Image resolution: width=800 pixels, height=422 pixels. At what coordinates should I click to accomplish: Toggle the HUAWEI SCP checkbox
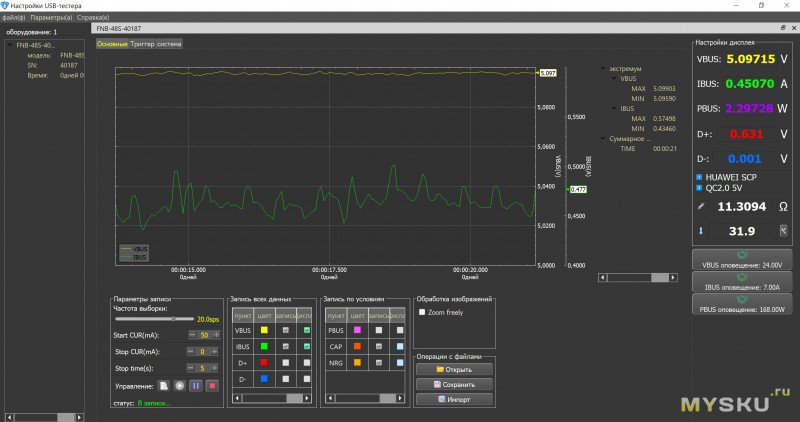click(x=698, y=176)
